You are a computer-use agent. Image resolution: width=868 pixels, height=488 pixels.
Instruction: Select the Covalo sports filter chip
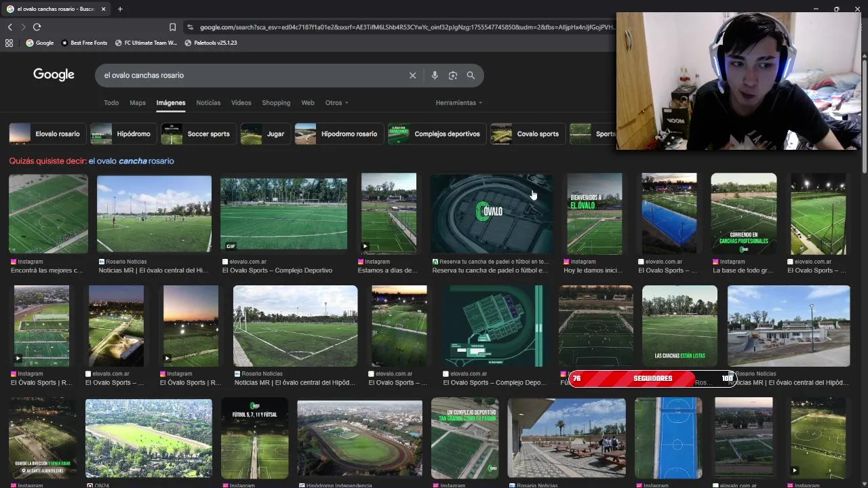coord(528,134)
